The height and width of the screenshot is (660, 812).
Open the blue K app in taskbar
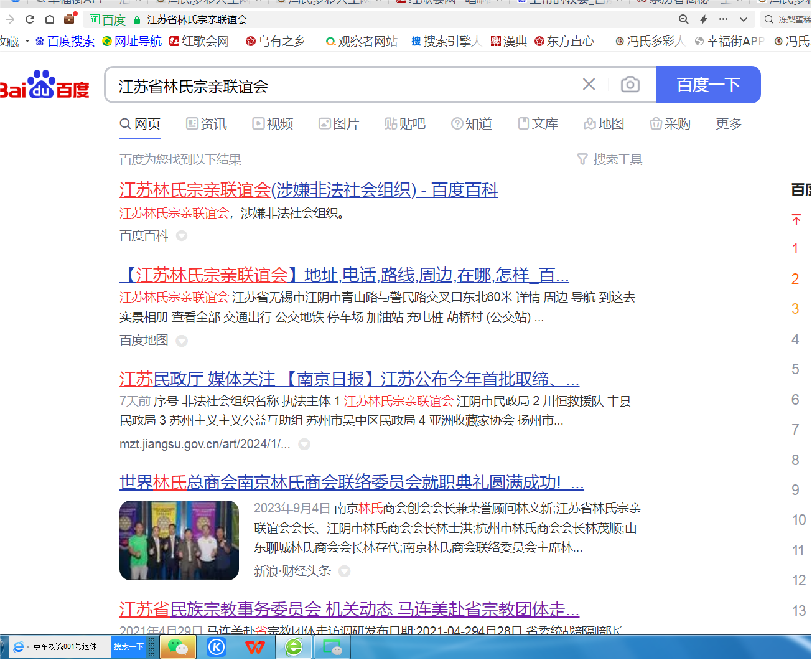[x=217, y=648]
